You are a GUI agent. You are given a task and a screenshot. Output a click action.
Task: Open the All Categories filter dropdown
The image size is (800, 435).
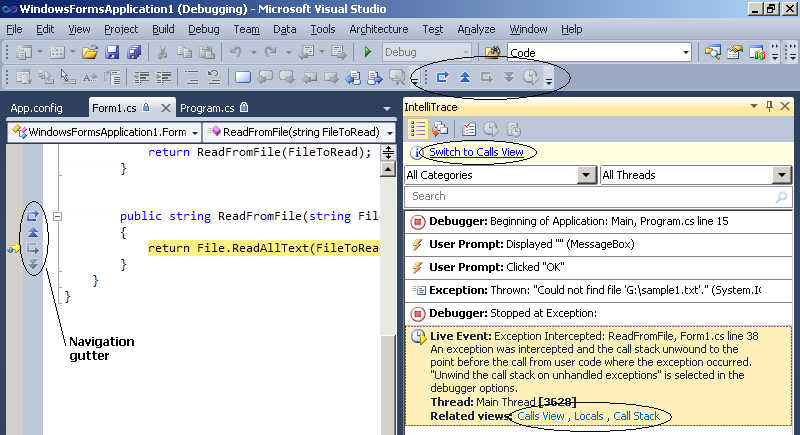pyautogui.click(x=586, y=175)
